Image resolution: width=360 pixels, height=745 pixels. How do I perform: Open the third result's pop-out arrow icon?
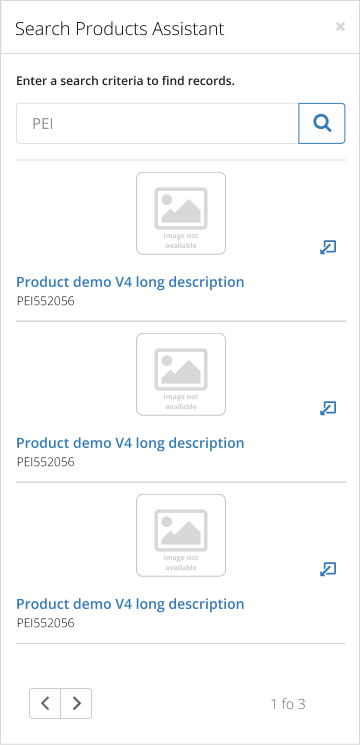[328, 569]
